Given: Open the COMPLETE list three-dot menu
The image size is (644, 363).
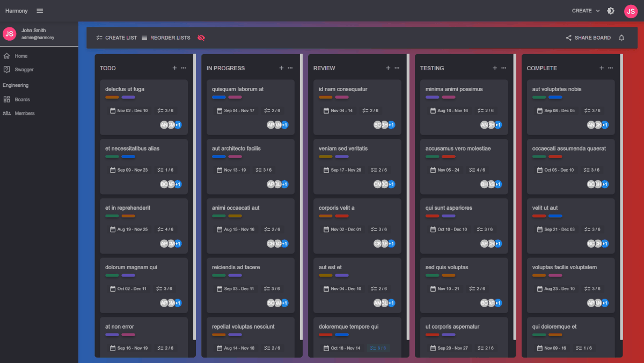Looking at the screenshot, I should coord(611,68).
